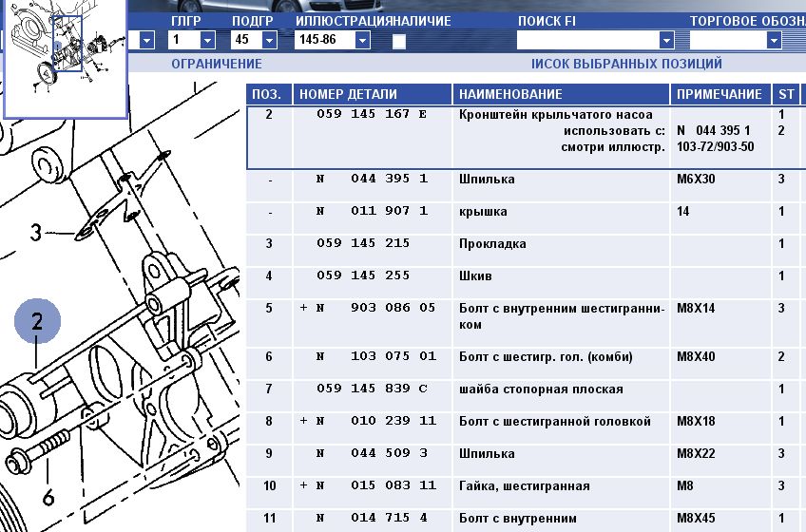The height and width of the screenshot is (532, 806).
Task: Select Болт с внутренним шестигранником cell
Action: 561,323
